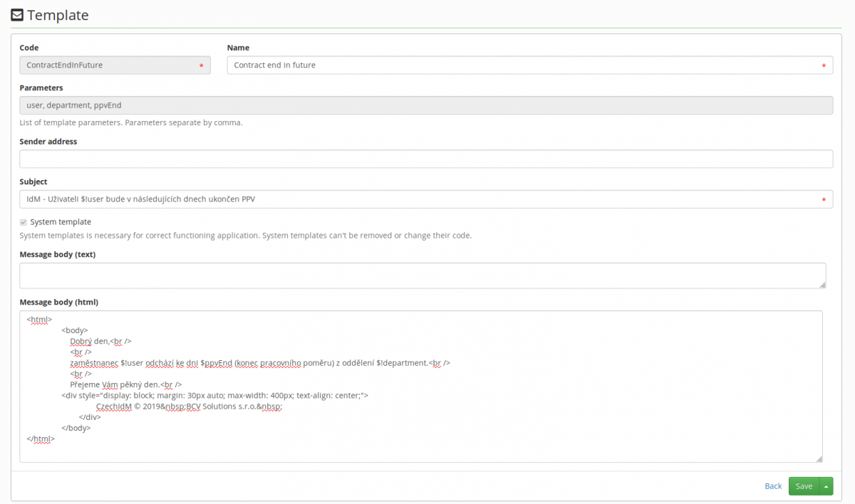The image size is (855, 504).
Task: Click the System template label text
Action: click(61, 222)
